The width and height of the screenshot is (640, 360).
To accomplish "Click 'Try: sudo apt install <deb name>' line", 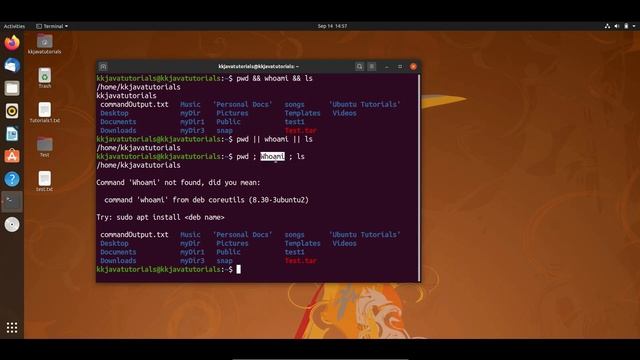I will 160,217.
